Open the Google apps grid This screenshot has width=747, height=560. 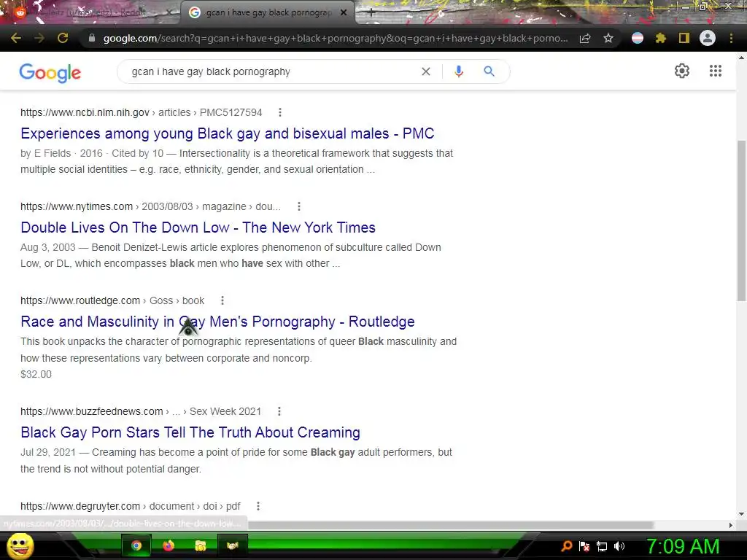click(716, 71)
